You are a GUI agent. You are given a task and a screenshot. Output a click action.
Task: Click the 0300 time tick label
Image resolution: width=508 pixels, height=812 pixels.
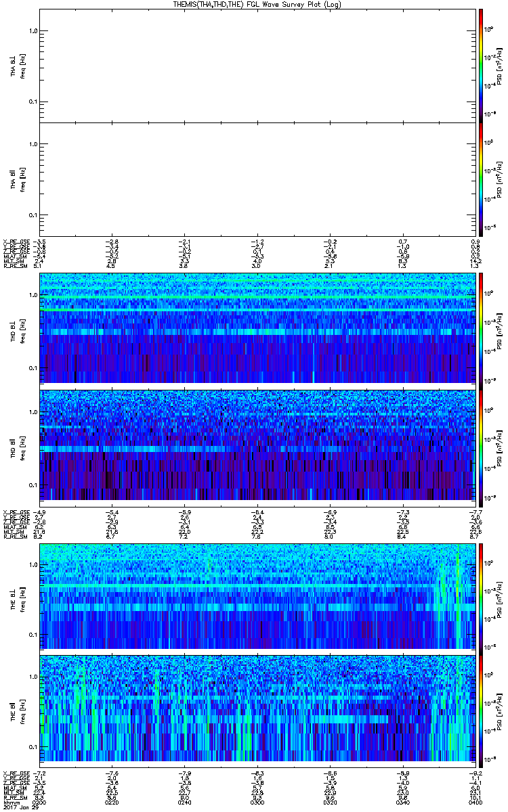click(x=257, y=802)
